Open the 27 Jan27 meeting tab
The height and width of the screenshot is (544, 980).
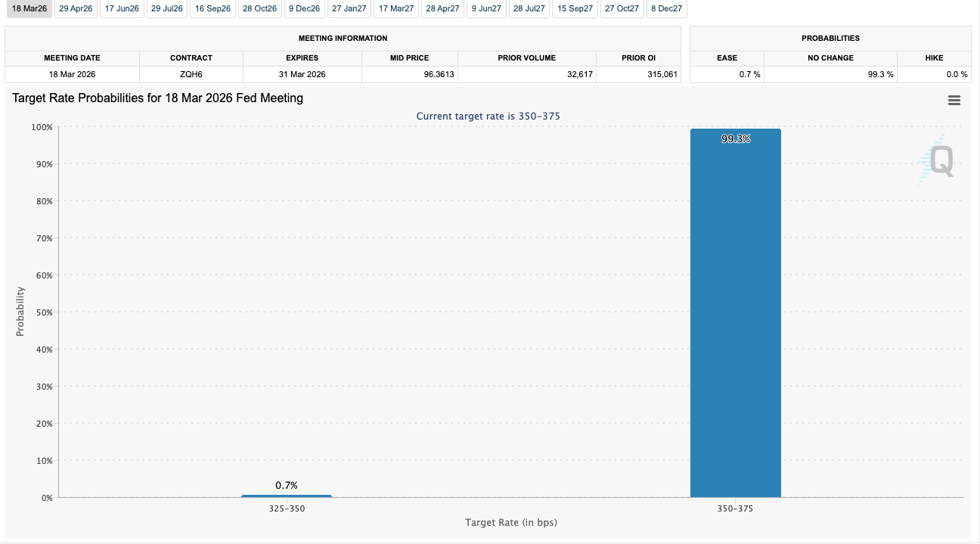point(349,8)
